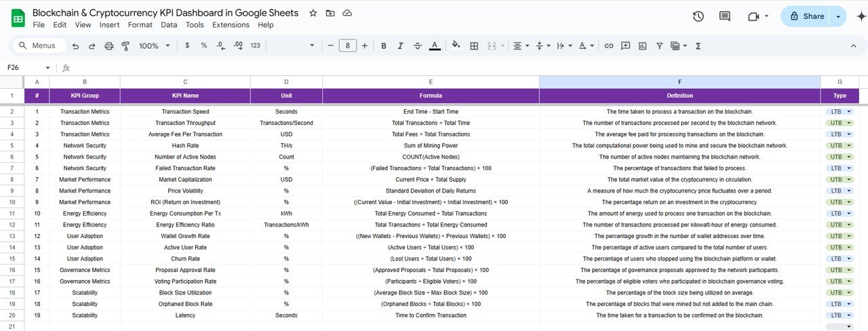Select the Market Capitalization cell

[185, 179]
